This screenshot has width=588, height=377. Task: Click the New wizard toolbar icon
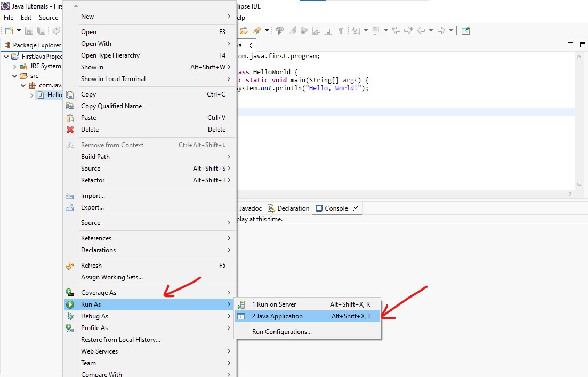point(9,30)
